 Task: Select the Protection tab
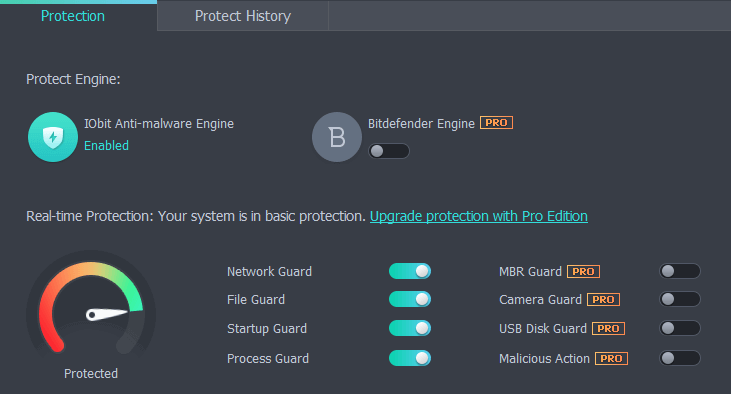click(73, 16)
